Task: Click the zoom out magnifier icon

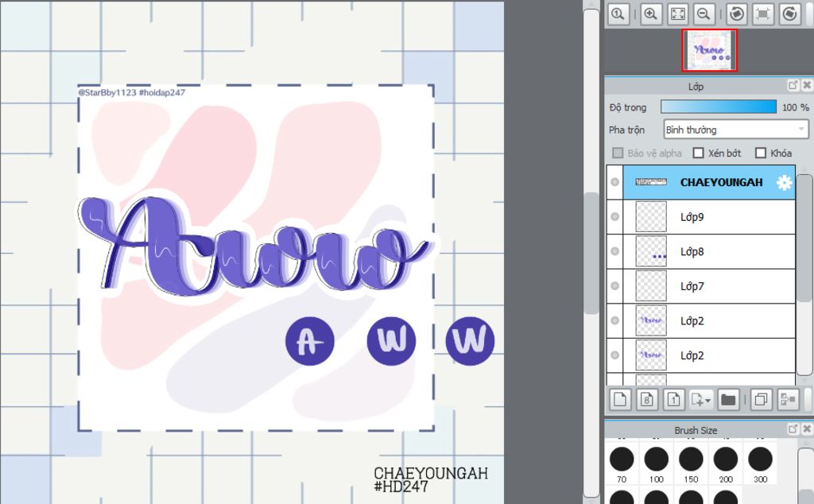Action: 704,14
